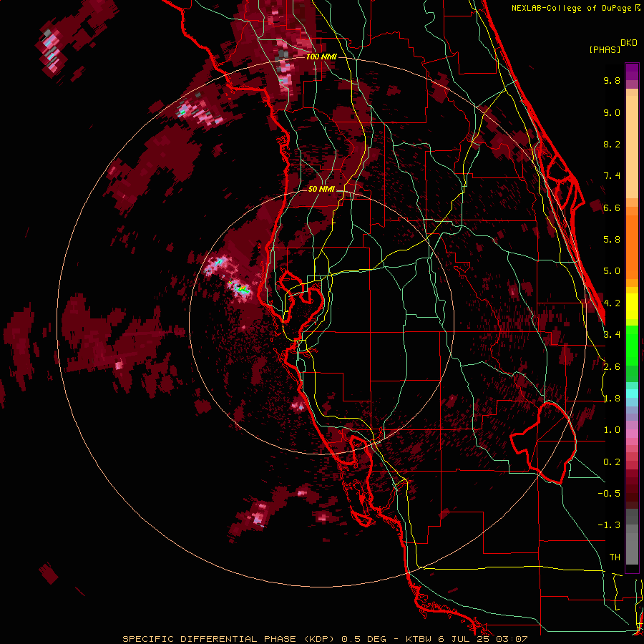Click the 1.8 legend value
This screenshot has height=644, width=644.
(612, 399)
